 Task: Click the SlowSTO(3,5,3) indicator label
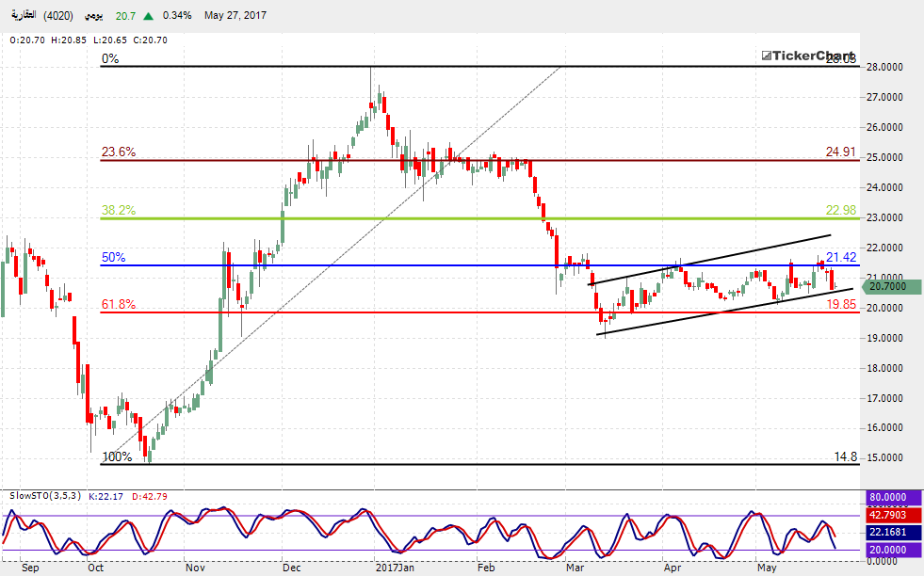(44, 495)
